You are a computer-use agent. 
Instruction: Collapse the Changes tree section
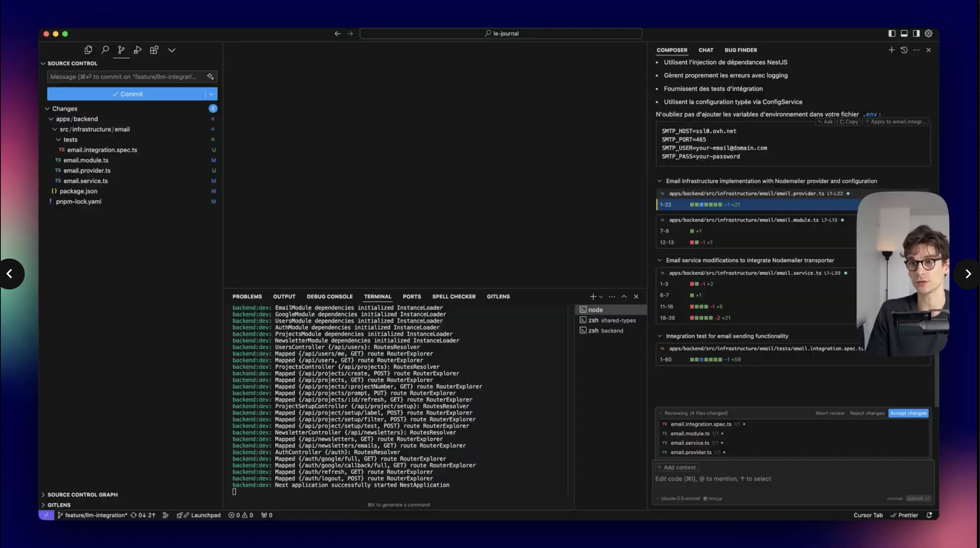47,108
